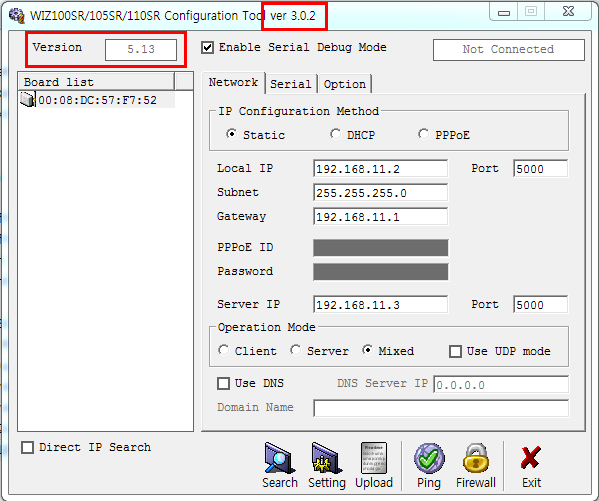
Task: Close the Configuration Tool window
Action: [x=568, y=11]
